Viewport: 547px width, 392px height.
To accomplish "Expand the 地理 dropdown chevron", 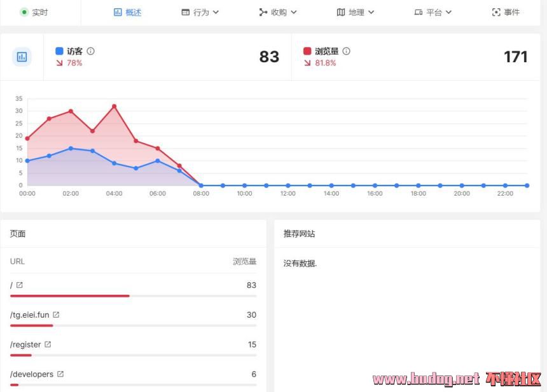I will point(371,12).
